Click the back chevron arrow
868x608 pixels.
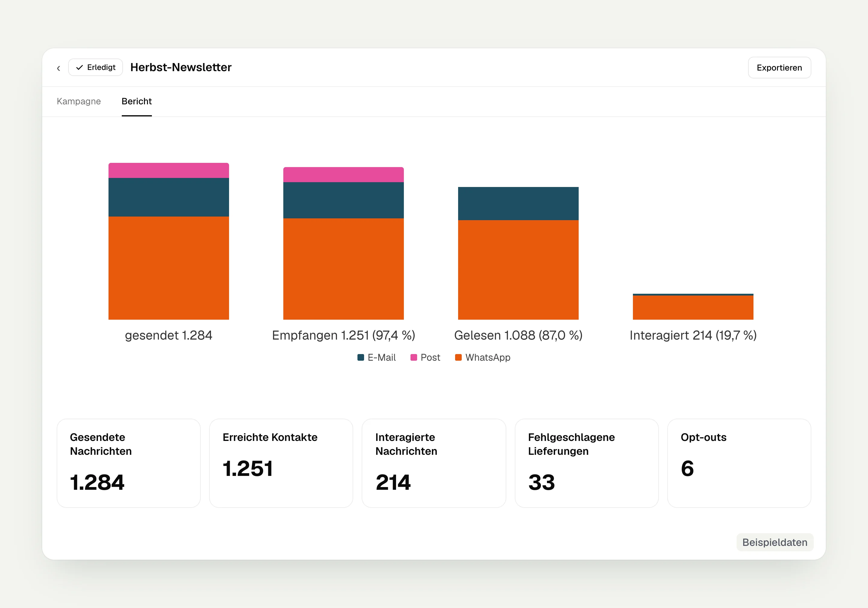coord(58,68)
